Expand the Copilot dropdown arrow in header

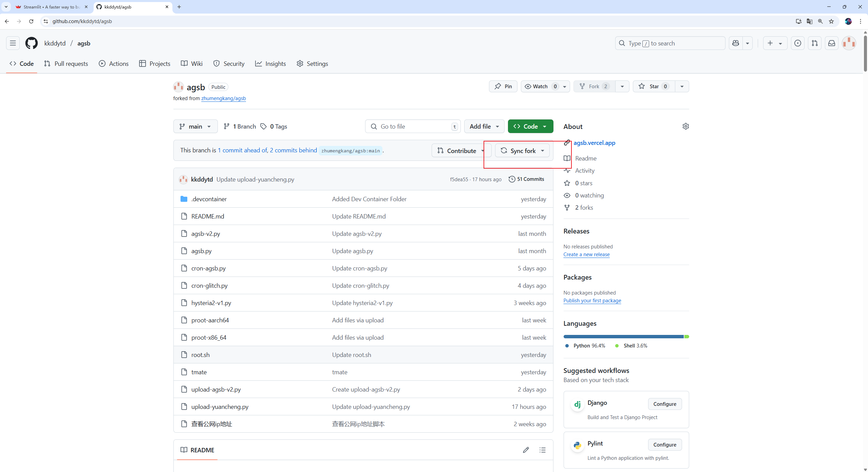tap(747, 43)
